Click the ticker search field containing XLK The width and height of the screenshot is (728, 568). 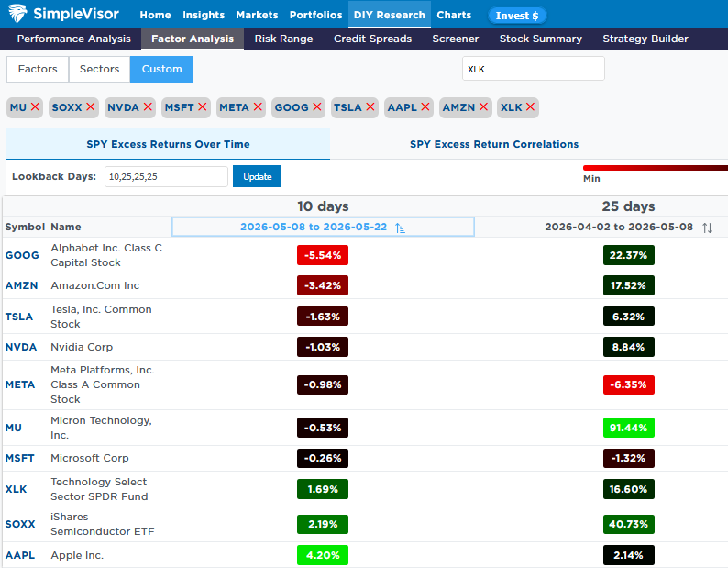pos(534,69)
